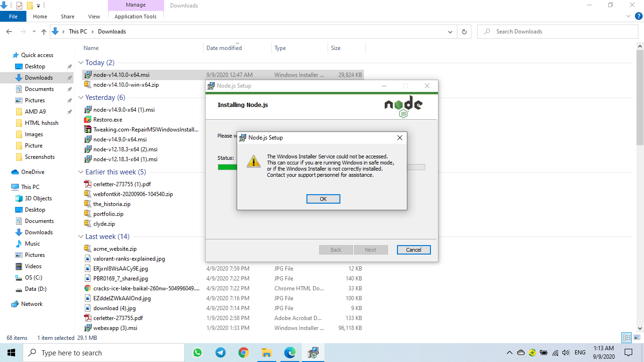Open Screenshots folder in sidebar
The height and width of the screenshot is (362, 644).
pos(40,157)
